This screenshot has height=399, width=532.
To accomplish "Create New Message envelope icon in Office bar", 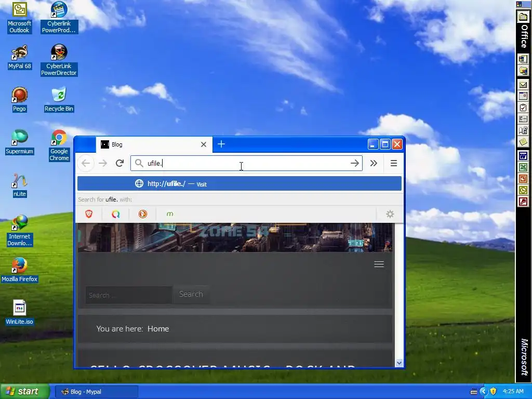I will pos(523,85).
